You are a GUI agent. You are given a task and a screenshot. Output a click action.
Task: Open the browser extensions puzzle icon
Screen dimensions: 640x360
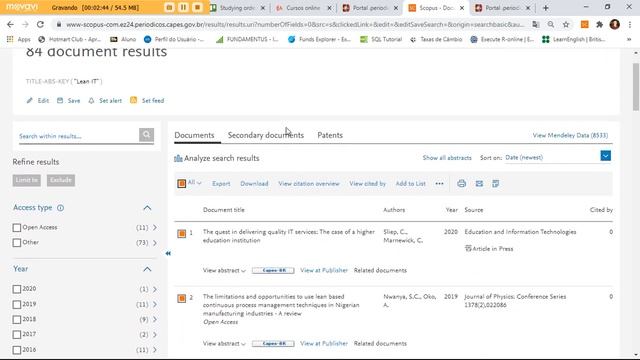pyautogui.click(x=599, y=24)
